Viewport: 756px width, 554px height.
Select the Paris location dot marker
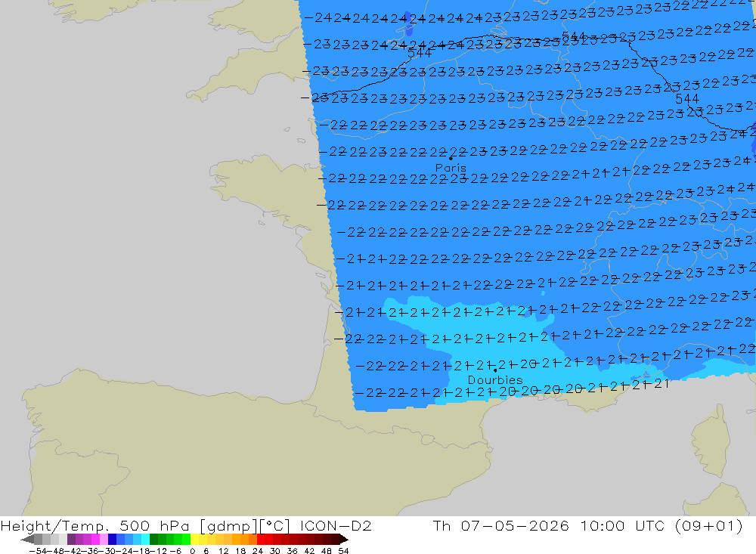pos(451,158)
